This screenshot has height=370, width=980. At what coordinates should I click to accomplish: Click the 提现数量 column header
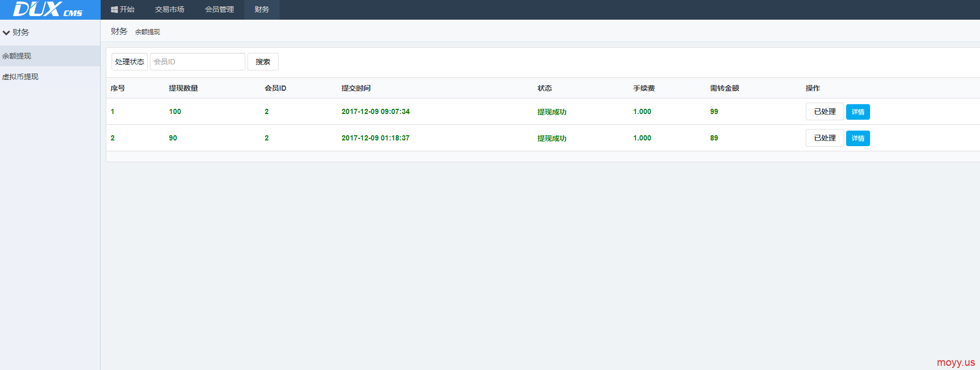184,88
